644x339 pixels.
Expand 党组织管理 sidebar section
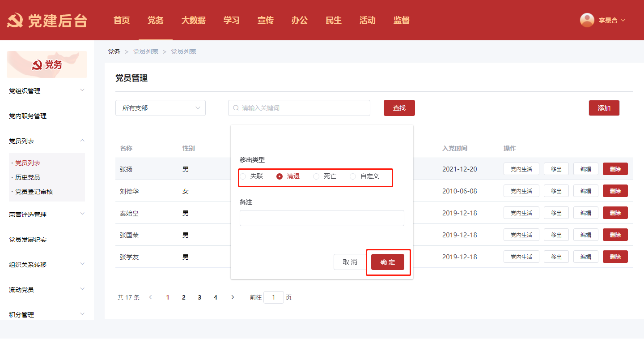click(47, 91)
